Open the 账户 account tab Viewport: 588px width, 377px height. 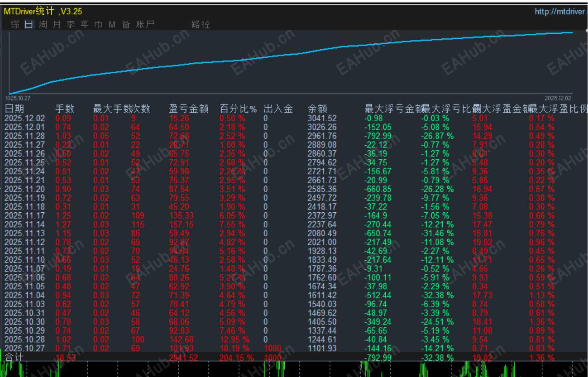145,24
